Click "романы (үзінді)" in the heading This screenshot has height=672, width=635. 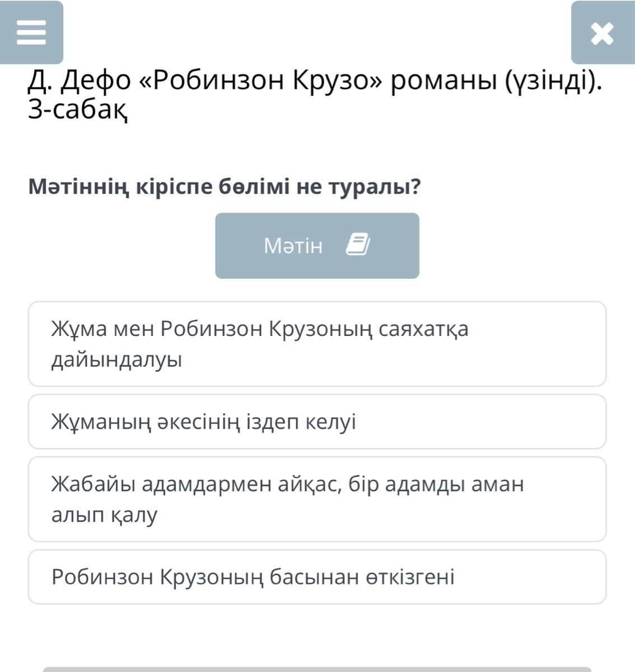pos(496,81)
